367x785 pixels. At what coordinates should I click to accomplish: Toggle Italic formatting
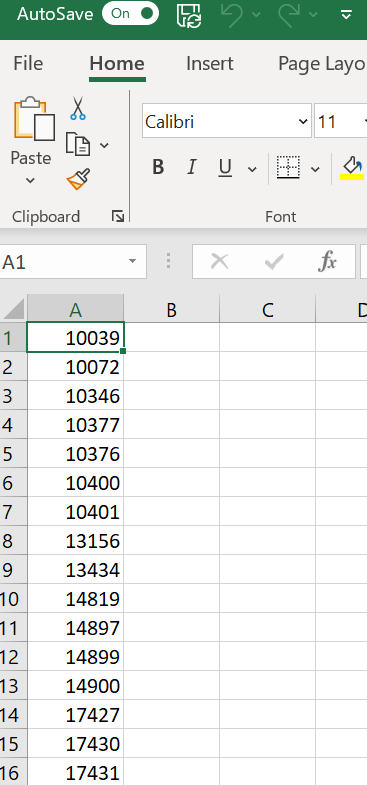pos(191,167)
